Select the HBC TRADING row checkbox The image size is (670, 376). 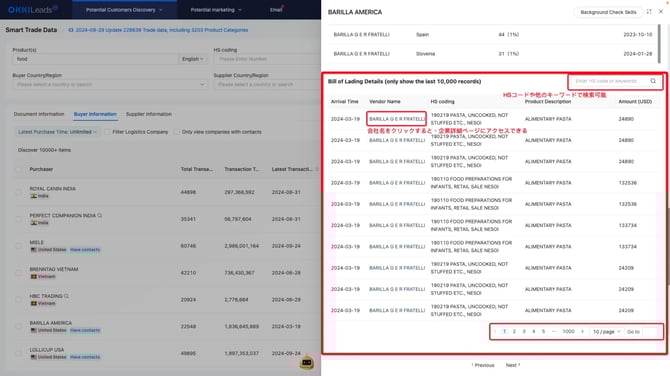point(19,300)
